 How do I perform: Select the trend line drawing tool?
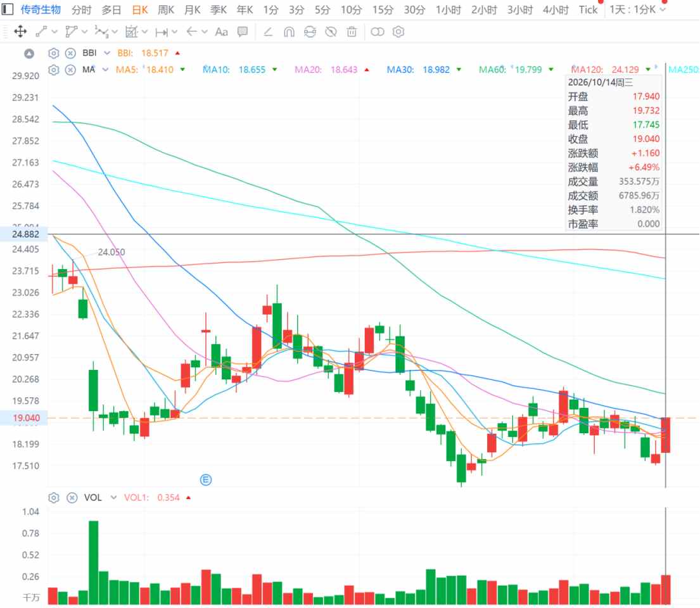click(42, 32)
